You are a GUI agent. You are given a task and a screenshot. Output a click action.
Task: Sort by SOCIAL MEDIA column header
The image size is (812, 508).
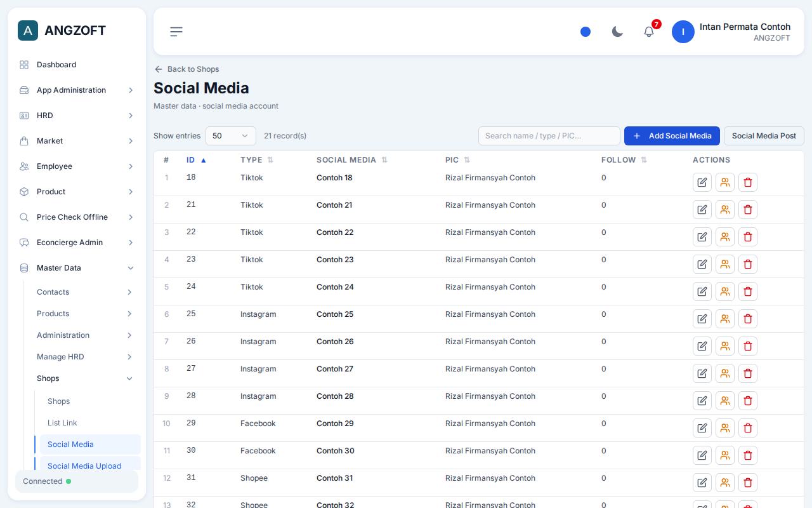pyautogui.click(x=351, y=160)
